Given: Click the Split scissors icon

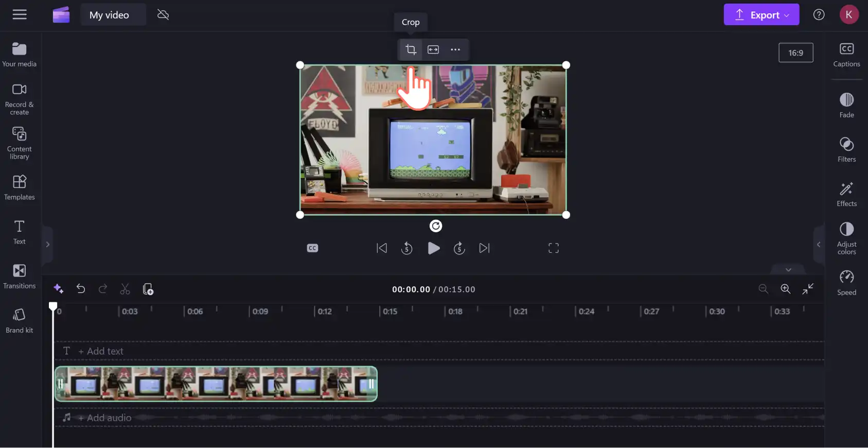Looking at the screenshot, I should click(125, 289).
